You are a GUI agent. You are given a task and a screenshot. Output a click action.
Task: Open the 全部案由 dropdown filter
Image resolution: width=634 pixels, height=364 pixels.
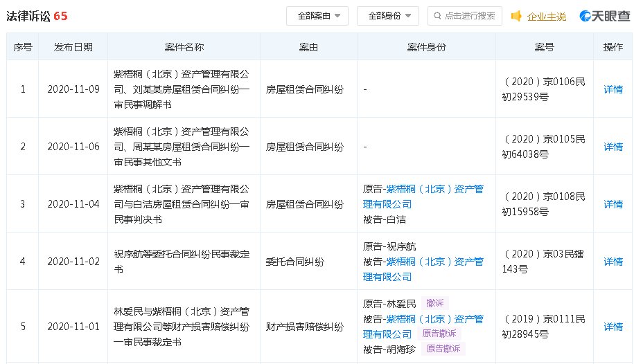pos(317,16)
